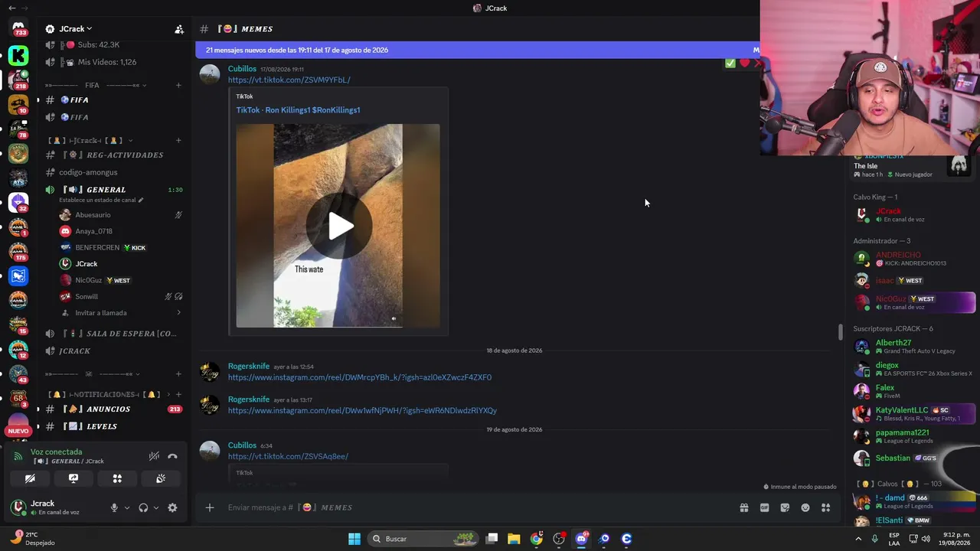Disconnect from the voice channel
The width and height of the screenshot is (980, 551).
click(x=172, y=456)
